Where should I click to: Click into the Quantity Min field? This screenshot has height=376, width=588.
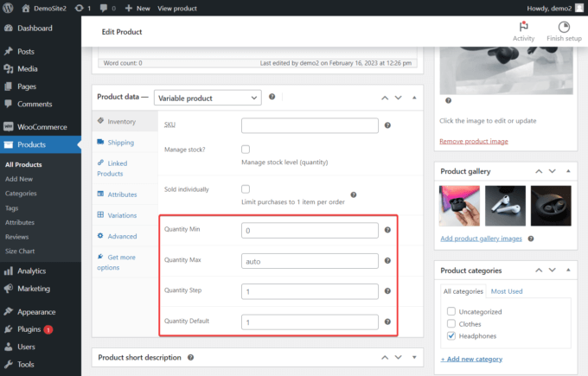[x=310, y=230]
